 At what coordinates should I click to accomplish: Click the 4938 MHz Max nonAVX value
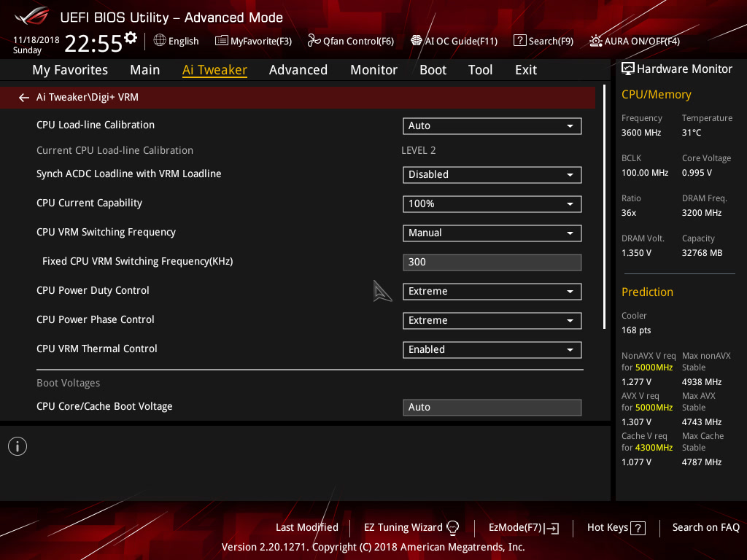tap(701, 382)
